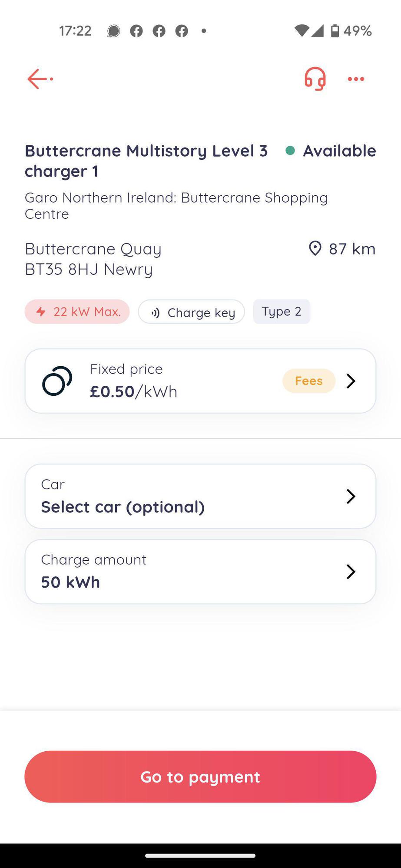Viewport: 401px width, 868px height.
Task: Tap the battery status bar icon
Action: [x=335, y=31]
